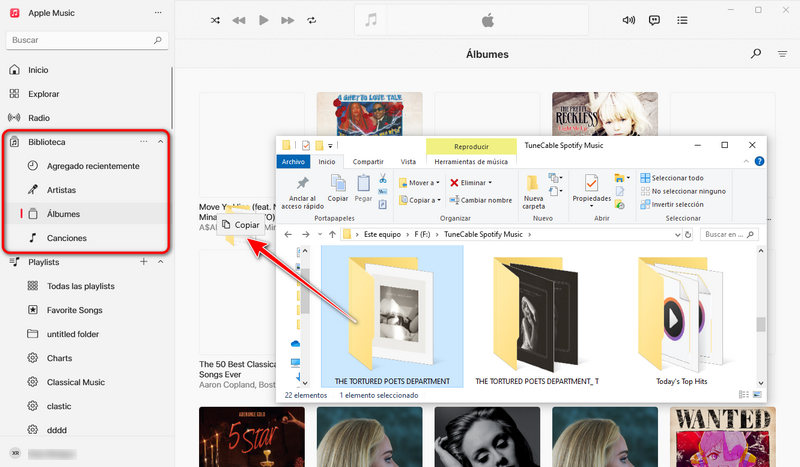Toggle shuffle in Apple Music player
Viewport: 800px width, 467px height.
click(215, 20)
